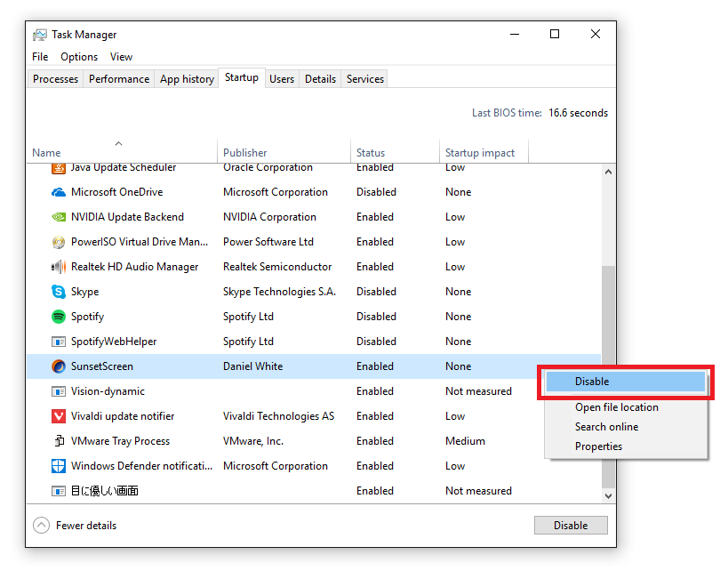Click the 目に優しい画面 entry icon
728x579 pixels.
coord(58,491)
